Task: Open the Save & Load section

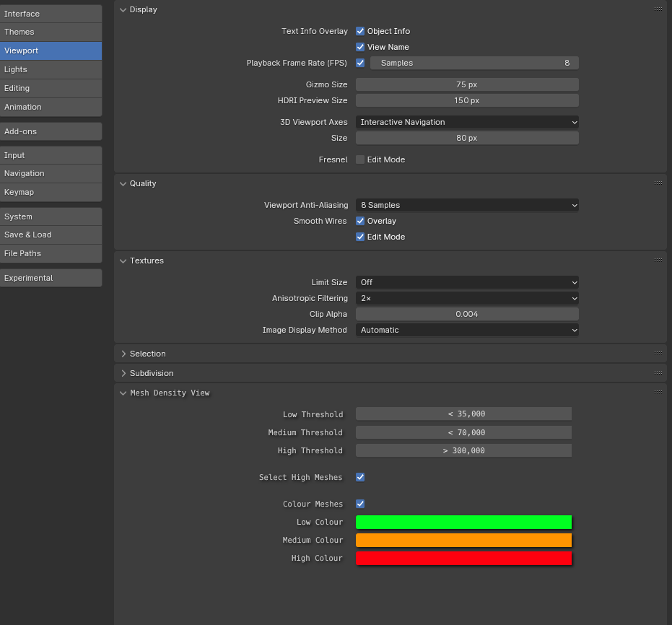Action: (x=51, y=235)
